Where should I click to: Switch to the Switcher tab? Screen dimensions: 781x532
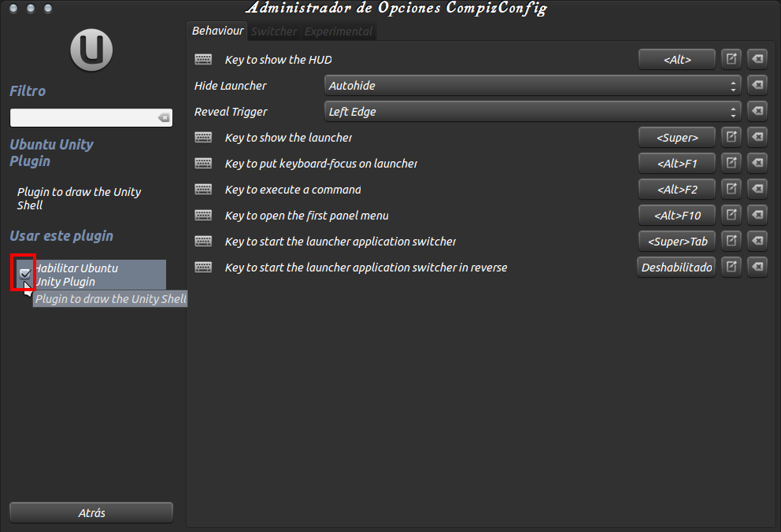[274, 31]
